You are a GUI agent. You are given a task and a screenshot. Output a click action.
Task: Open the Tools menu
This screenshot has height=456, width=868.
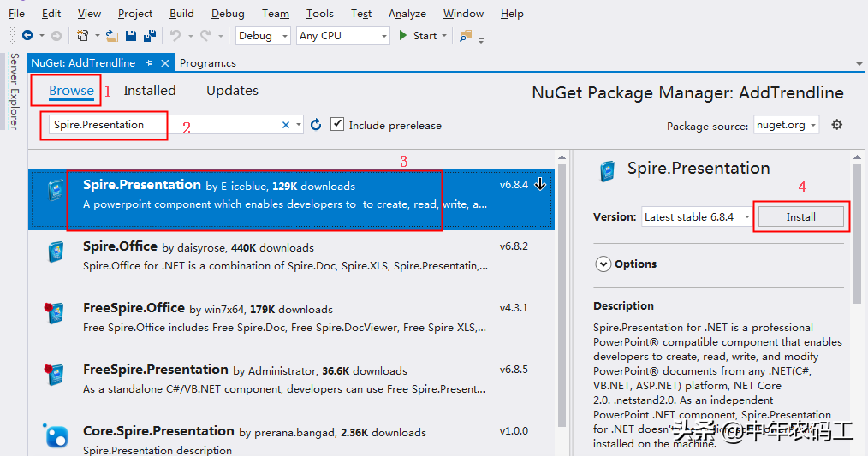(320, 14)
